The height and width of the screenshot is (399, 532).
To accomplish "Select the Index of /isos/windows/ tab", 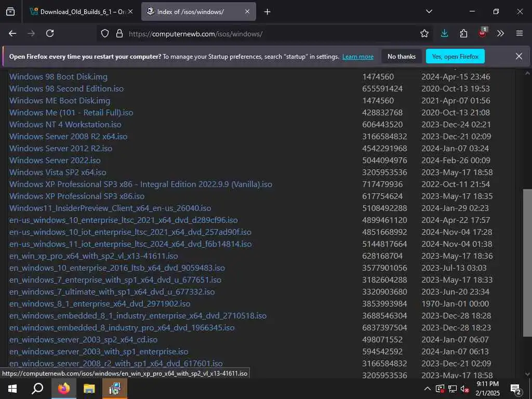I will pyautogui.click(x=198, y=11).
